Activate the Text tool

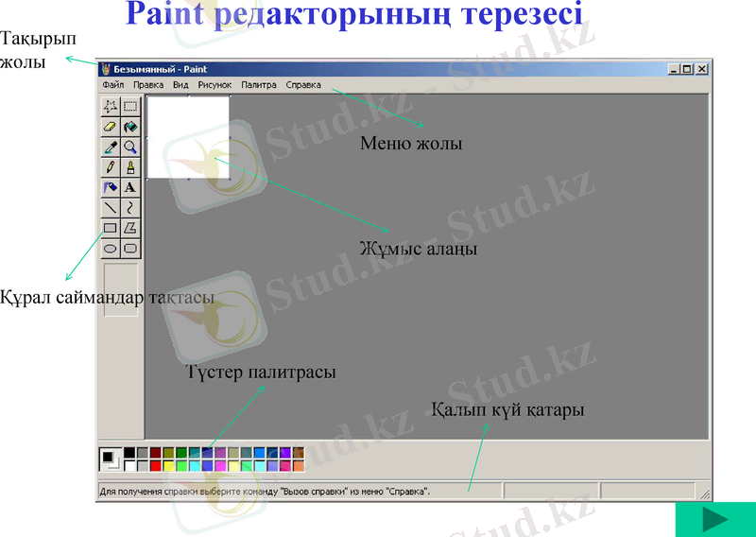point(130,187)
